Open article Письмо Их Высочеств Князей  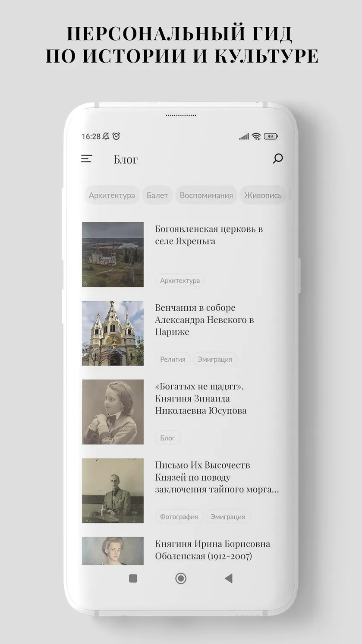point(217,477)
